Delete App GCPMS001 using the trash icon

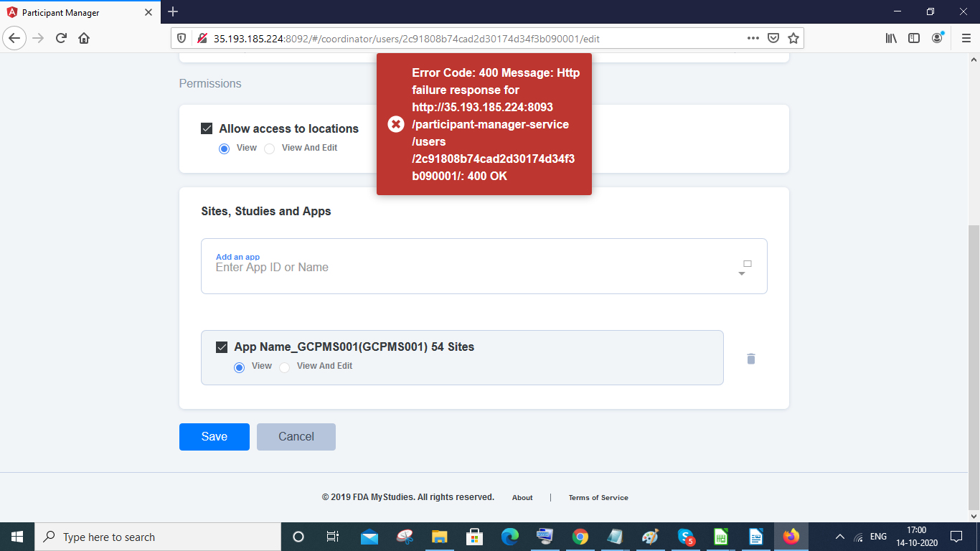coord(750,358)
